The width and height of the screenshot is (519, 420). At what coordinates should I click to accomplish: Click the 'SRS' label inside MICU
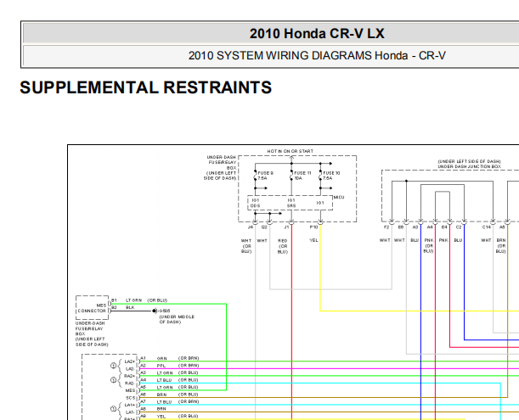pyautogui.click(x=291, y=205)
